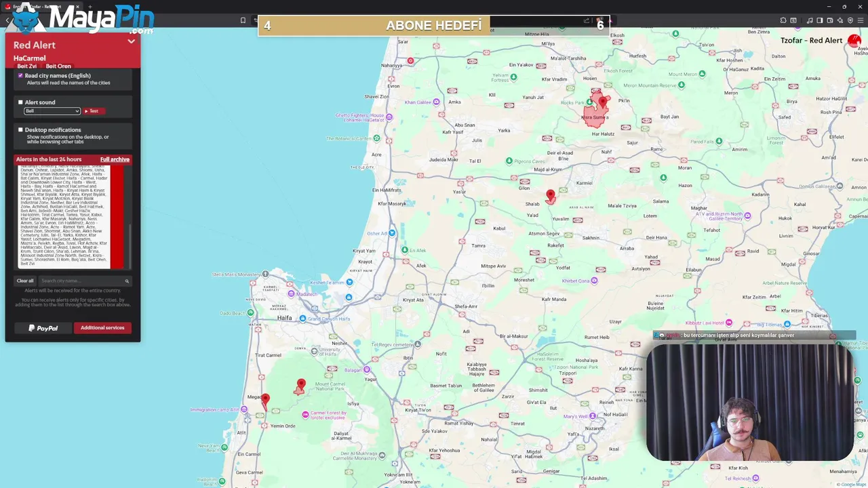Image resolution: width=868 pixels, height=488 pixels.
Task: Open the browser shield protection icon
Action: click(850, 20)
